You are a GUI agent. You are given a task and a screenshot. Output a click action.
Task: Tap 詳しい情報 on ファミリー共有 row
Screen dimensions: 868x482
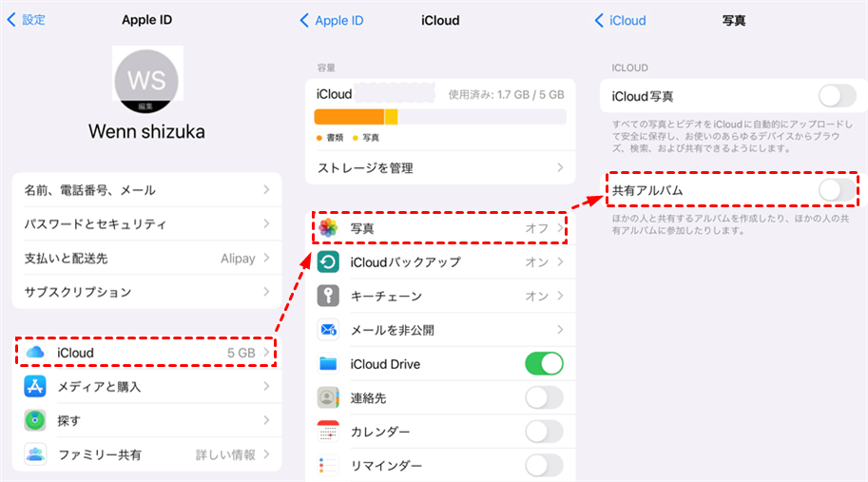225,454
